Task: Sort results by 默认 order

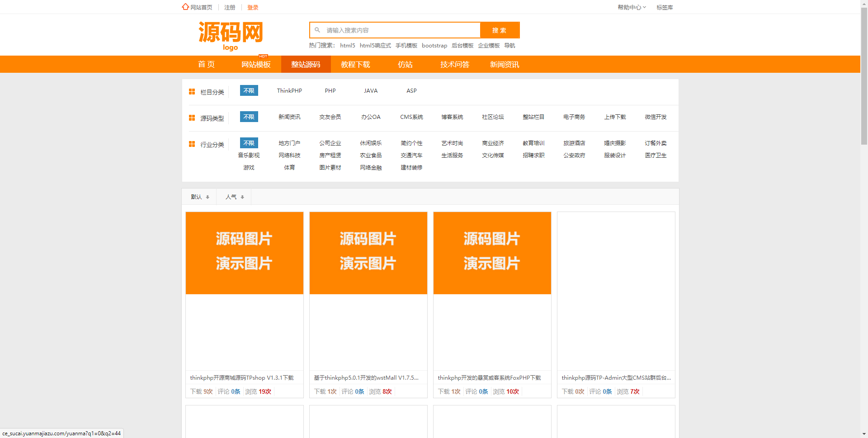Action: pyautogui.click(x=199, y=197)
